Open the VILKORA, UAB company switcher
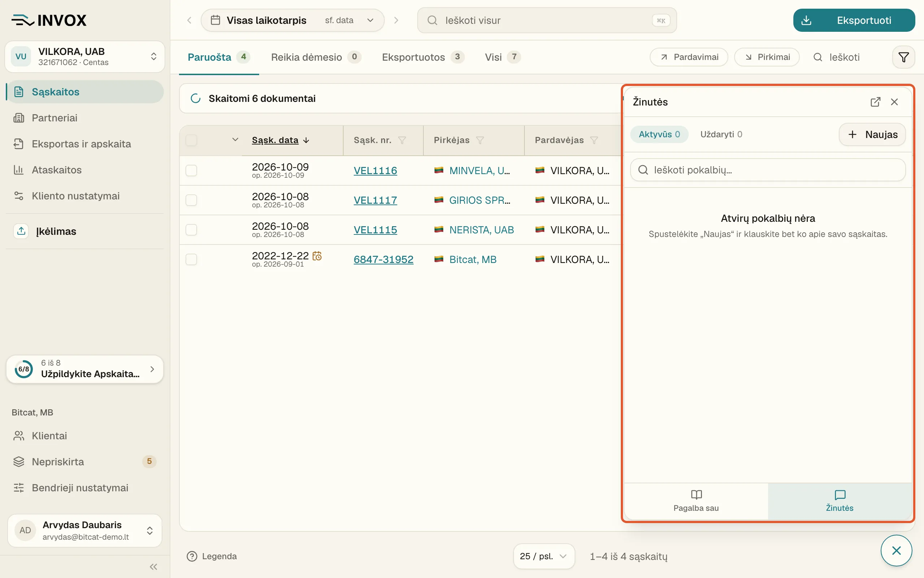 (x=85, y=57)
